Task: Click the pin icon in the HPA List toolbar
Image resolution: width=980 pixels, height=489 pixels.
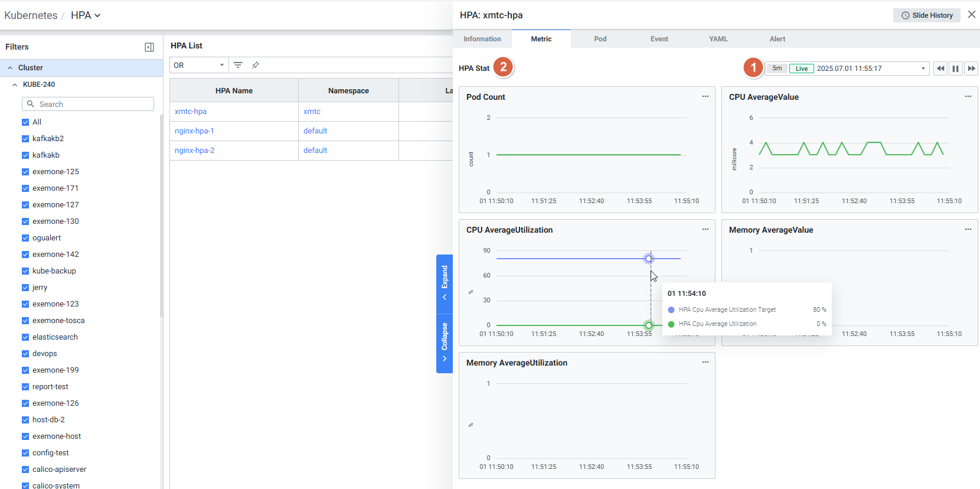Action: tap(256, 65)
